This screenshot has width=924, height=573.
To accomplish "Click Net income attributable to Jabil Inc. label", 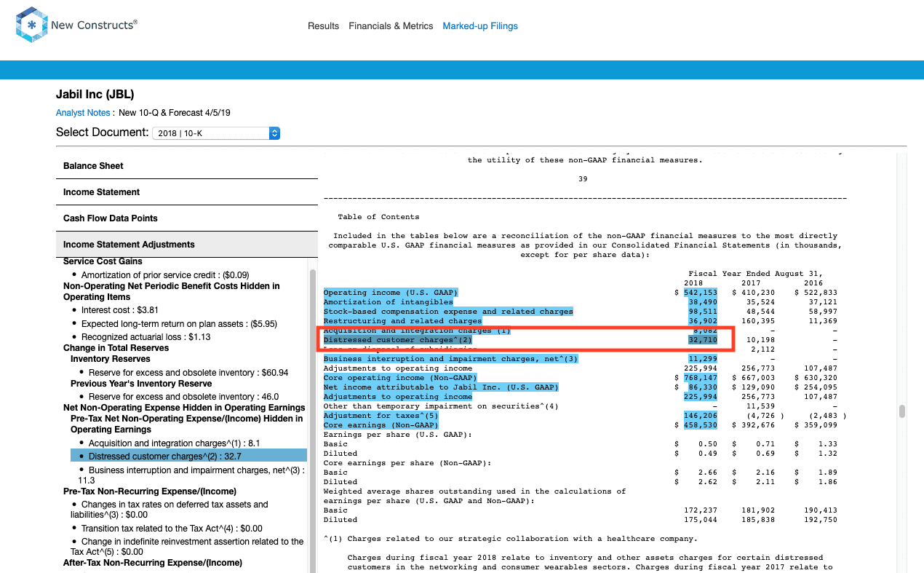I will click(x=441, y=387).
